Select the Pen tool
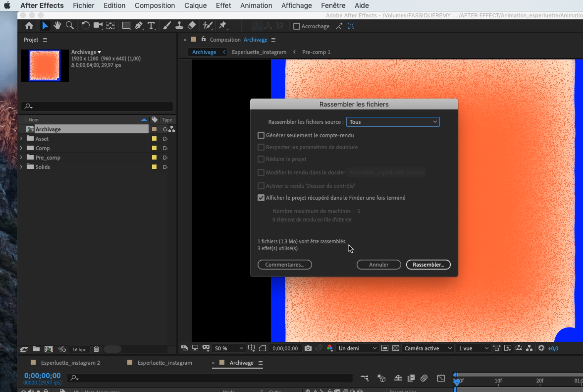The width and height of the screenshot is (583, 392). click(139, 26)
